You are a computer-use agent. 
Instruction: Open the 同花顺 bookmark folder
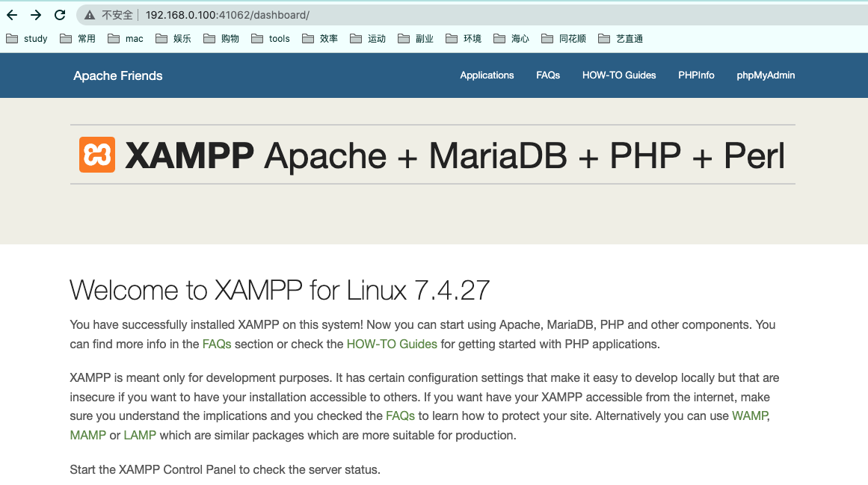[x=564, y=39]
